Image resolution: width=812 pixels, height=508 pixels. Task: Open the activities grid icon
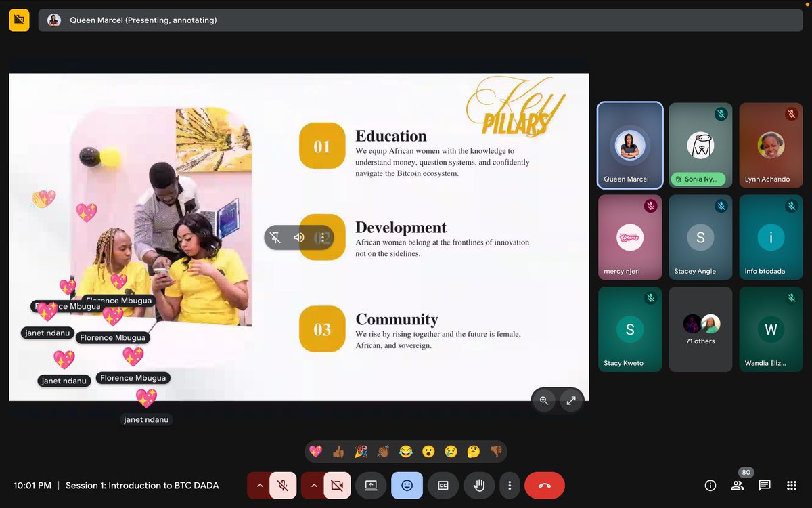coord(792,485)
